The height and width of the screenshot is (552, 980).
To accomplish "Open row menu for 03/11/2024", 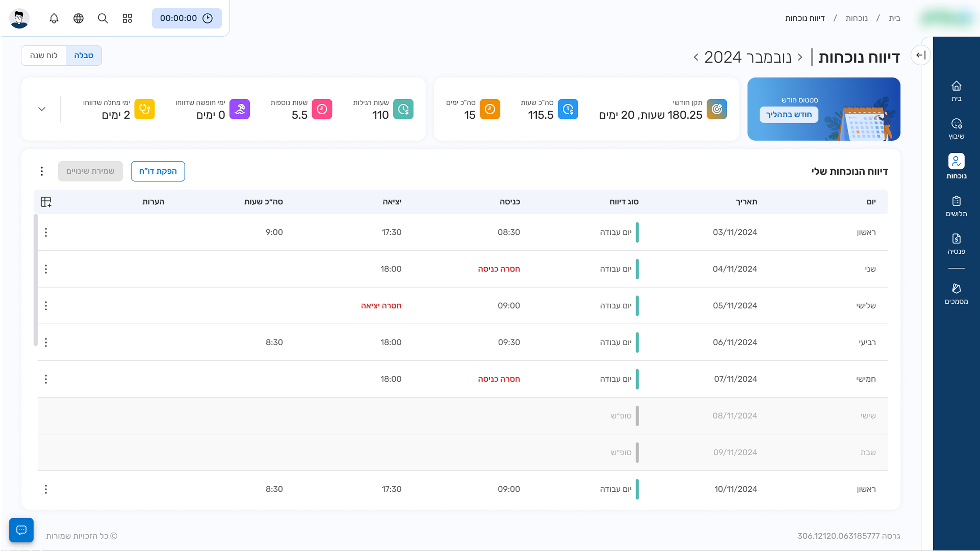I will [46, 232].
